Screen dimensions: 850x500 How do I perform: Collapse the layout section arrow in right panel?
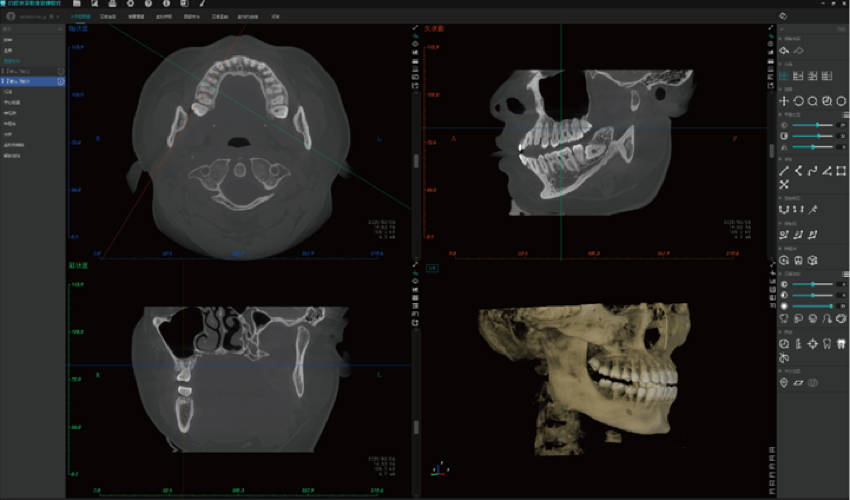coord(780,64)
